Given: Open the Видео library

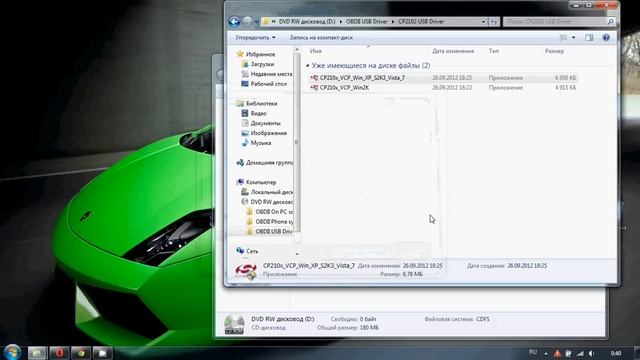Looking at the screenshot, I should tap(258, 113).
